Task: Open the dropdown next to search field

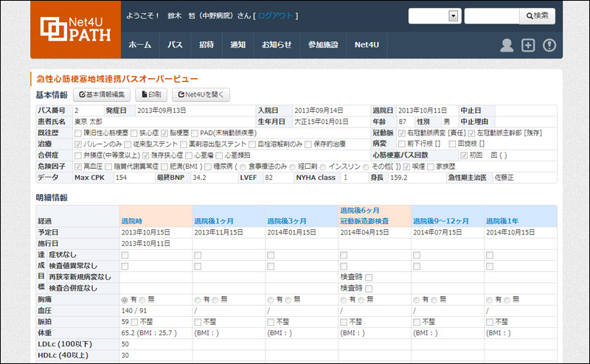Action: coord(453,16)
